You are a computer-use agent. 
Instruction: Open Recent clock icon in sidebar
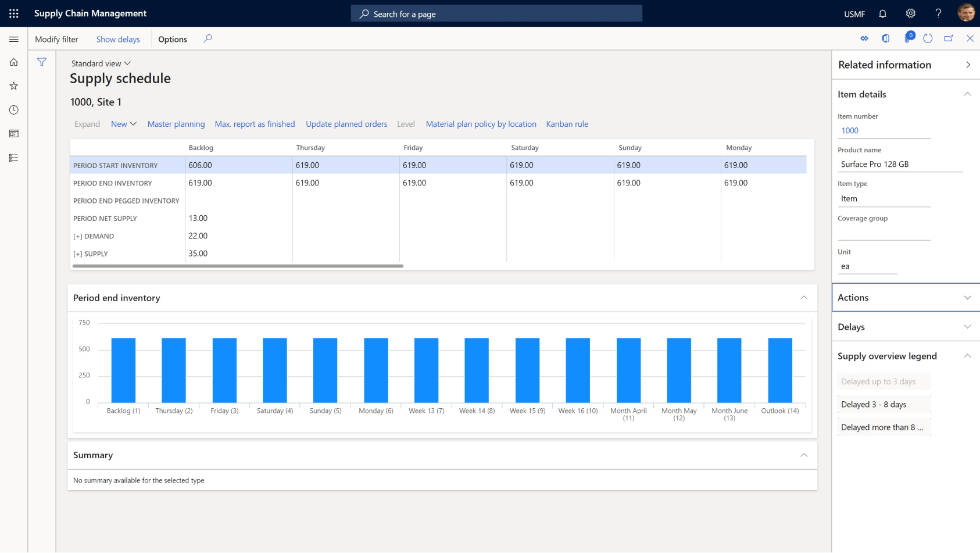[14, 110]
